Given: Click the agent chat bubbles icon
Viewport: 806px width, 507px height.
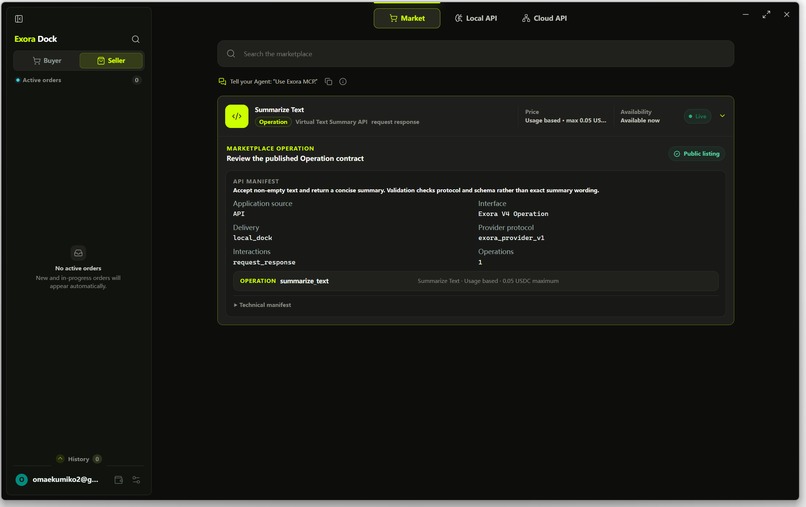Looking at the screenshot, I should pyautogui.click(x=222, y=82).
